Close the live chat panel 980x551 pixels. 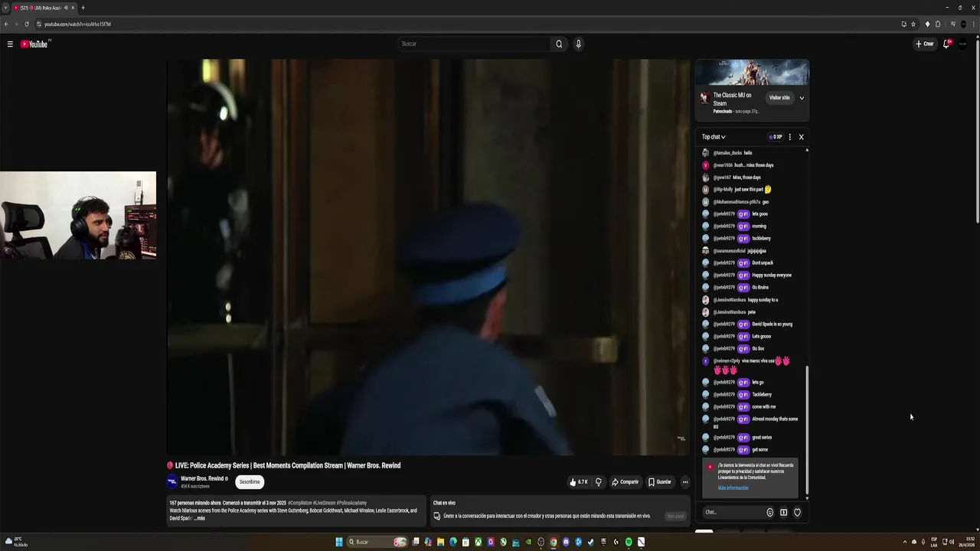(x=802, y=137)
